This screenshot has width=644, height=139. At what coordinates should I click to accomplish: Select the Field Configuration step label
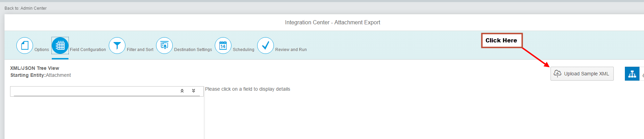88,50
